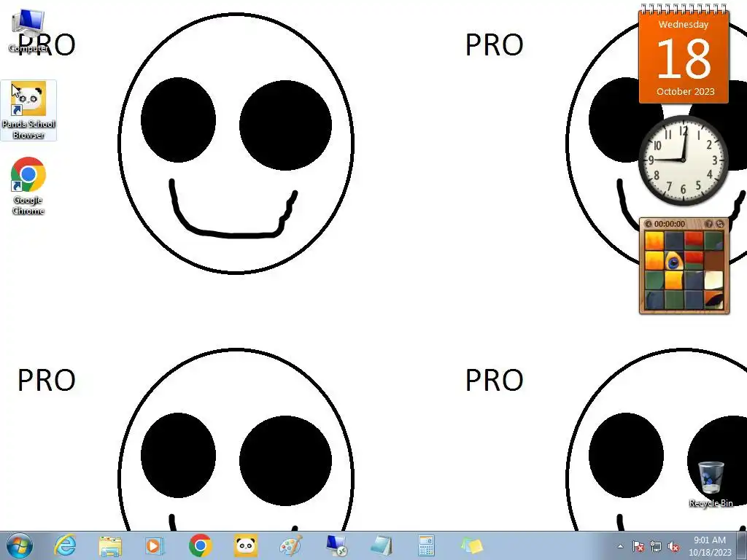Screen dimensions: 747x560
Task: Select the Google Chrome desktop shortcut
Action: click(28, 186)
